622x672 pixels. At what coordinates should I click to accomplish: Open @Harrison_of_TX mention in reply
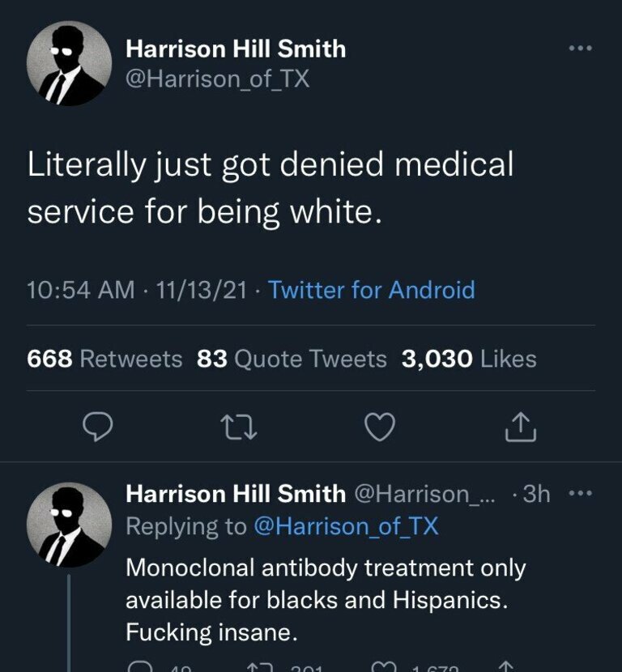pyautogui.click(x=346, y=526)
